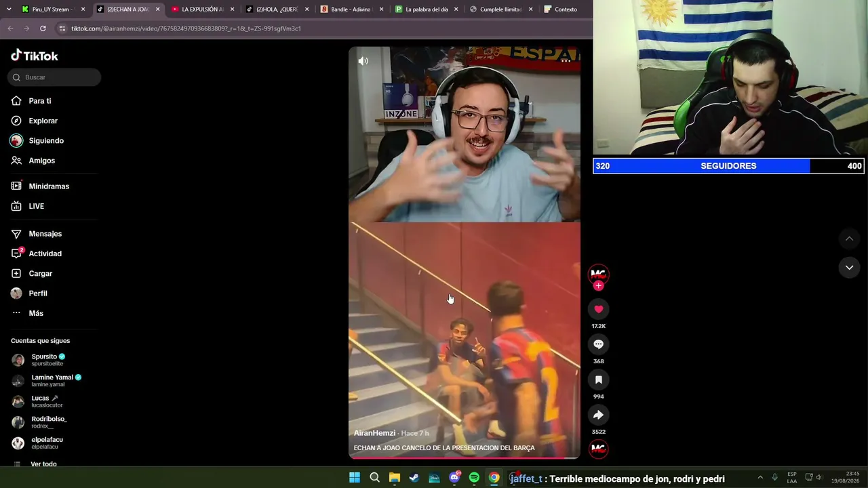The width and height of the screenshot is (868, 488).
Task: Open the Siguiendo feed
Action: pos(38,141)
